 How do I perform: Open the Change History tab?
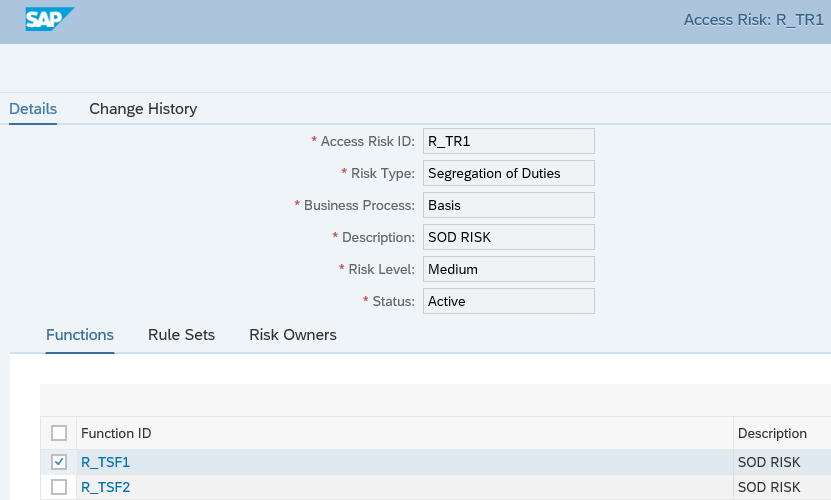(x=143, y=109)
